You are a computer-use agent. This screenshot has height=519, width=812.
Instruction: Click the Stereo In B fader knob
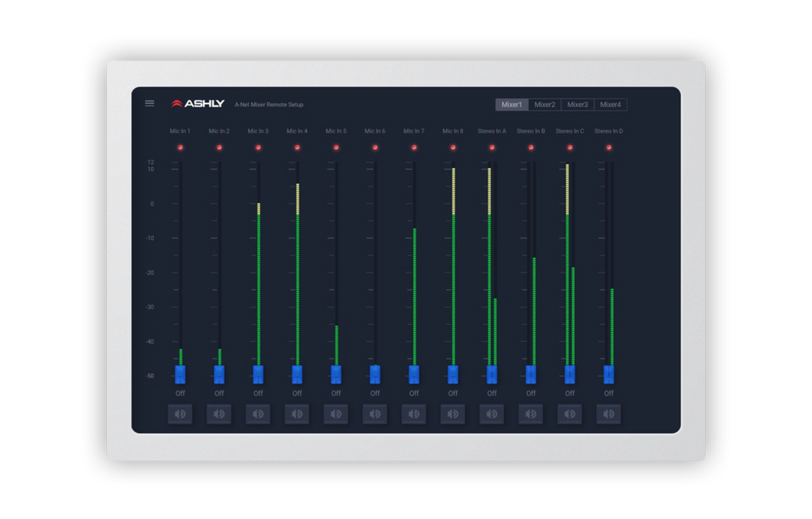(530, 375)
